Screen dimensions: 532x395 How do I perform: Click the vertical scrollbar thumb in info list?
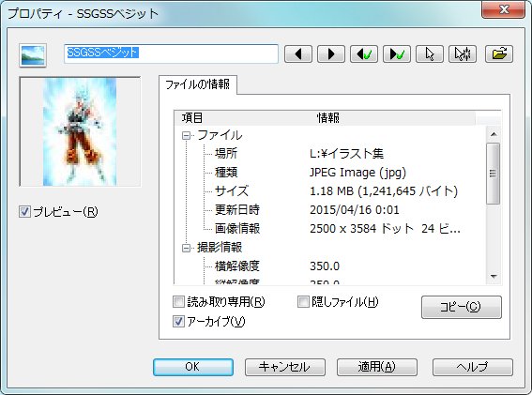(x=494, y=174)
